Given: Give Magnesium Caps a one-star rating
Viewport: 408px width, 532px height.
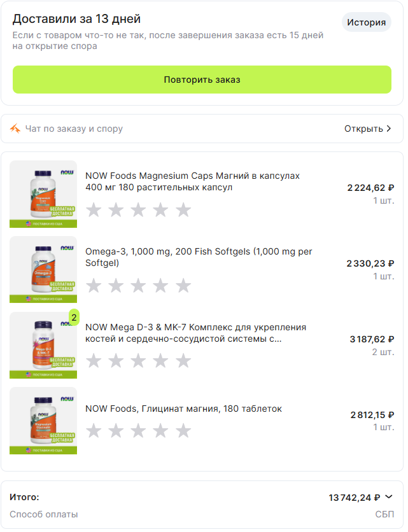Looking at the screenshot, I should [94, 211].
